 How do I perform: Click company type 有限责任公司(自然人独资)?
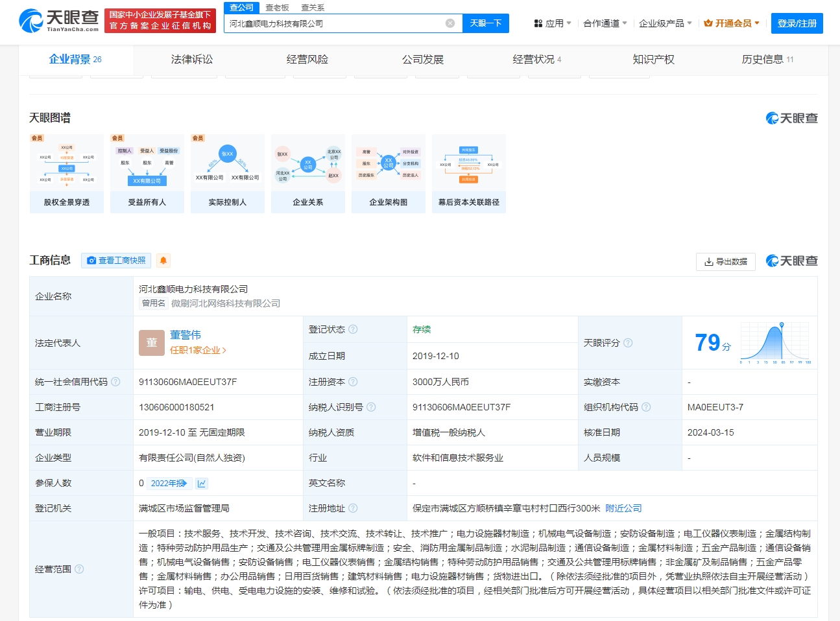[x=192, y=458]
